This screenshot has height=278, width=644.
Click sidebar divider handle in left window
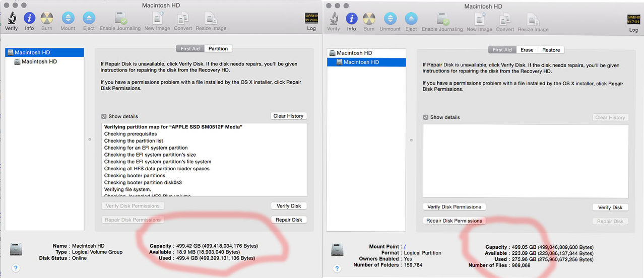click(90, 139)
